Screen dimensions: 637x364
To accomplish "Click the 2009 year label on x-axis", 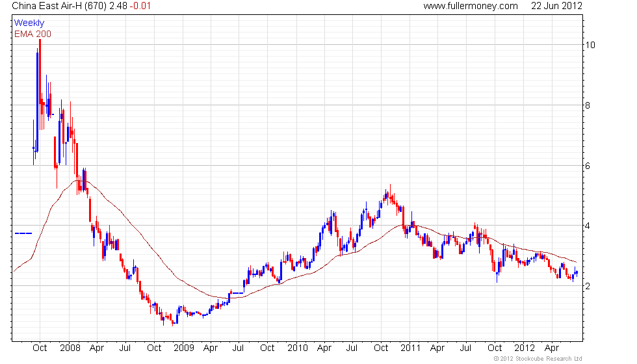I will click(x=183, y=348).
